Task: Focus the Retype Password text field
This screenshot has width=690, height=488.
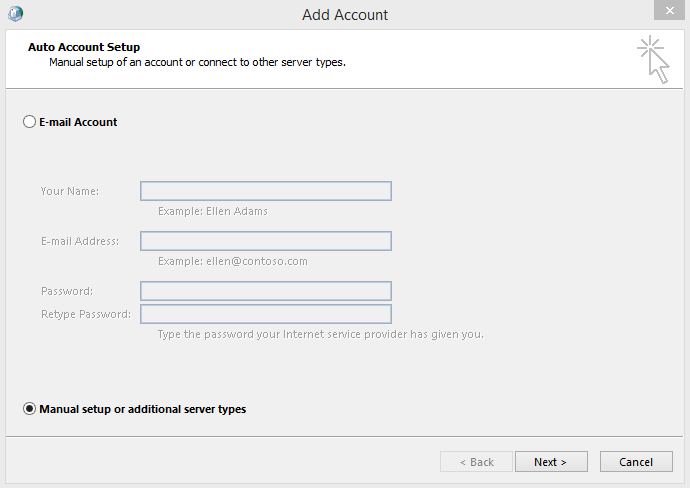Action: 266,314
